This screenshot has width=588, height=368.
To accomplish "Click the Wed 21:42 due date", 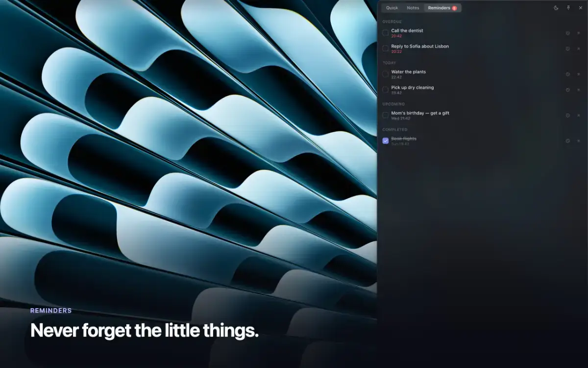I will [401, 118].
